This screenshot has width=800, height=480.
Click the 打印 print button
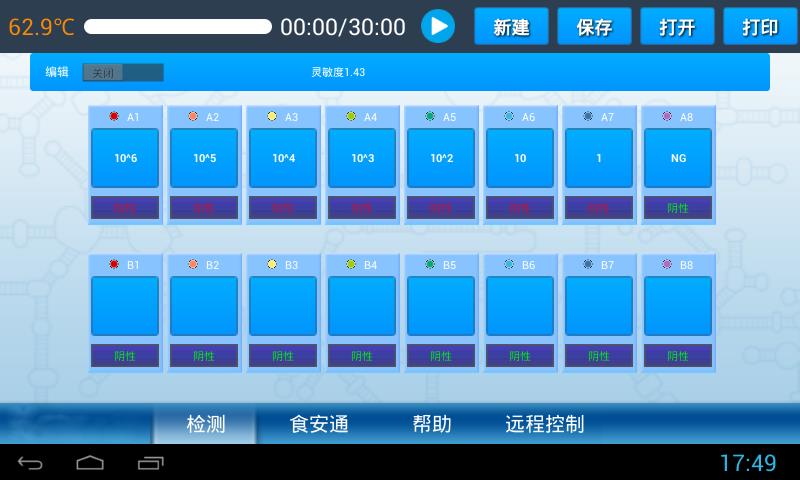[760, 27]
